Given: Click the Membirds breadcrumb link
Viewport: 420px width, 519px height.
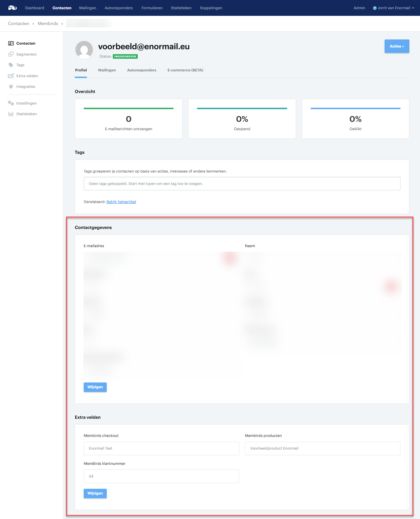Looking at the screenshot, I should coord(48,24).
